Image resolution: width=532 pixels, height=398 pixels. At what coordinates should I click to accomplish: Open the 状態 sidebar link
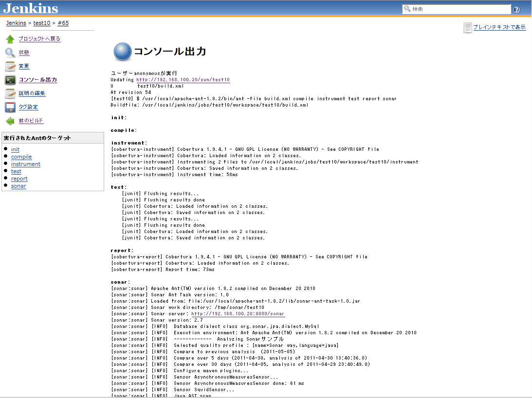click(x=24, y=52)
